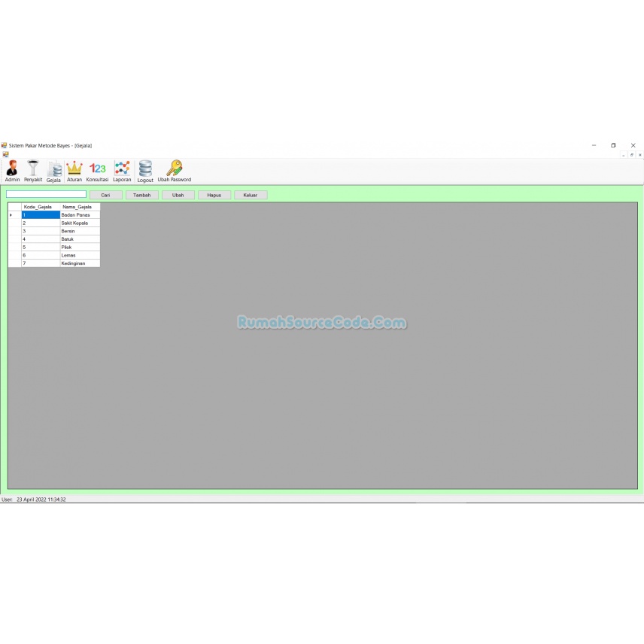Select the Pilek cell
This screenshot has width=644, height=644.
(x=80, y=248)
